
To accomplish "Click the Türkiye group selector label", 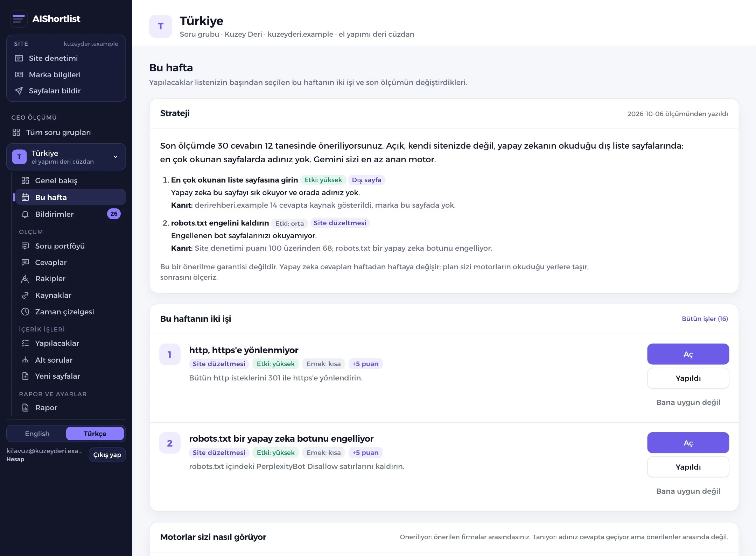I will click(x=45, y=153).
